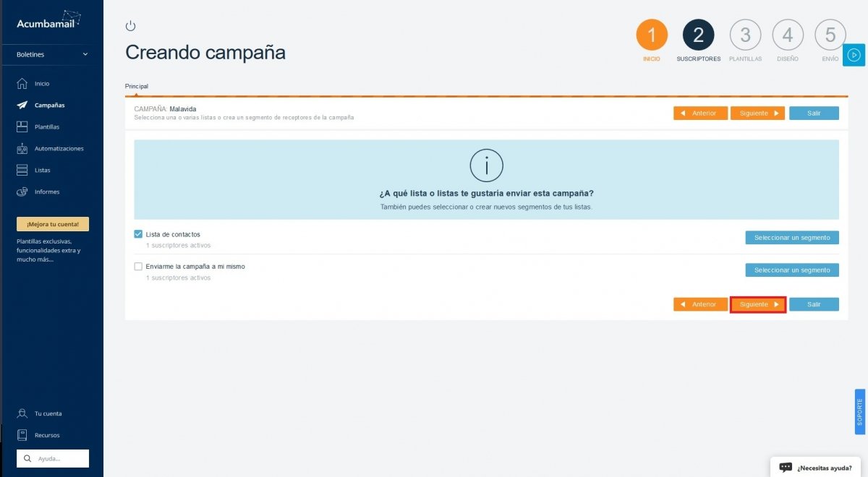Click the Lista de contactos label
868x477 pixels.
pos(173,234)
